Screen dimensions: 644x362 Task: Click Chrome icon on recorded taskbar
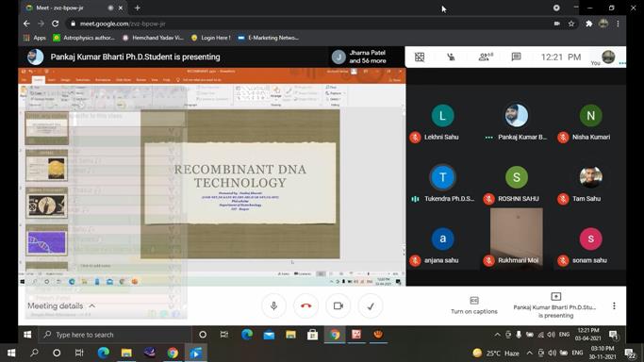(x=335, y=335)
